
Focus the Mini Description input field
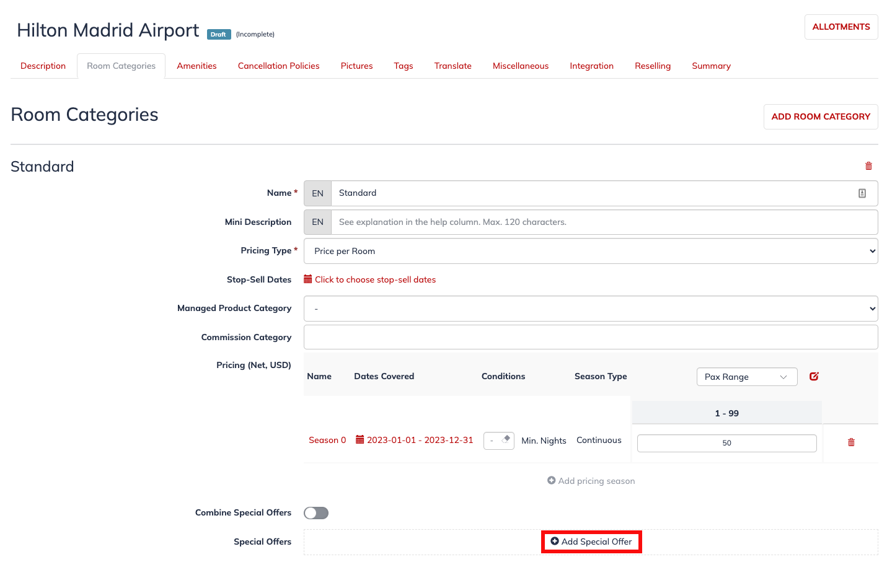coord(604,222)
